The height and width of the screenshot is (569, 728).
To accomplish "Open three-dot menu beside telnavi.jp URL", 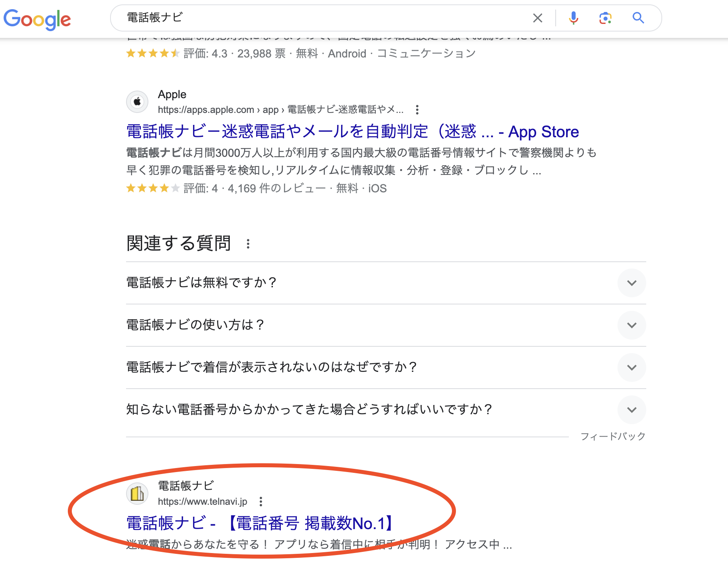I will coord(261,502).
